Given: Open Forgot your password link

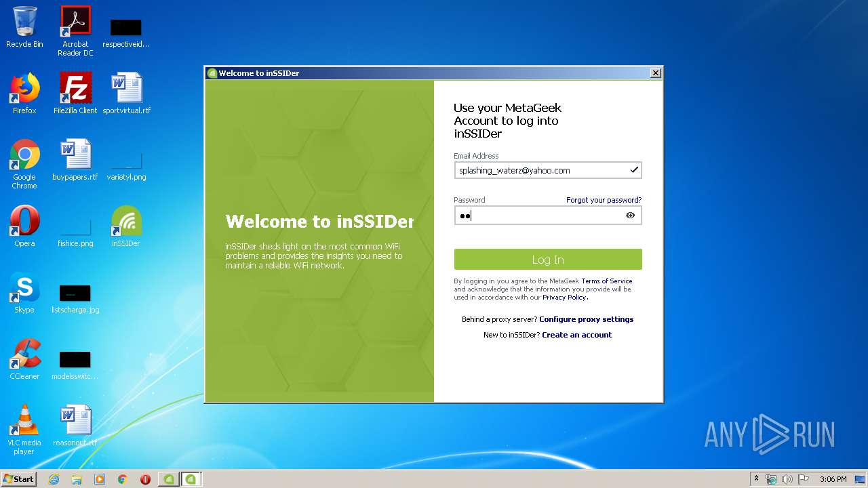Looking at the screenshot, I should (x=604, y=200).
